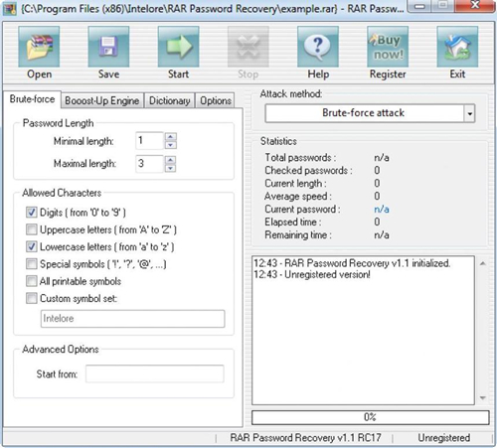Click the Brute-force attack combo box text
Image resolution: width=497 pixels, height=448 pixels.
coord(364,113)
